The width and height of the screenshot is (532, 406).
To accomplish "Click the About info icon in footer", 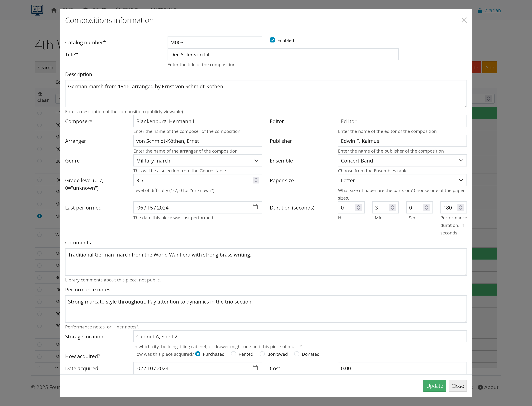I will point(480,387).
